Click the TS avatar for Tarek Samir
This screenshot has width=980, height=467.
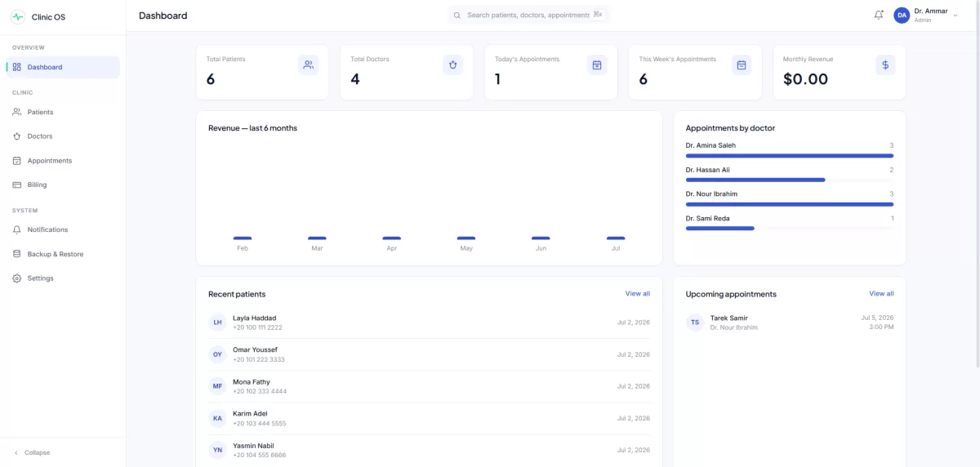[x=695, y=322]
